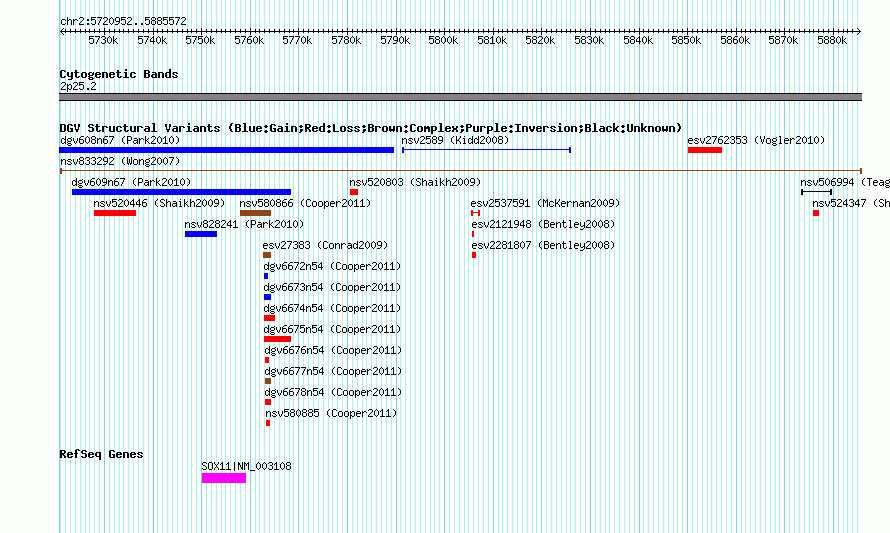890x533 pixels.
Task: Open the esv2281807 (Bentley2008) label
Action: point(543,245)
